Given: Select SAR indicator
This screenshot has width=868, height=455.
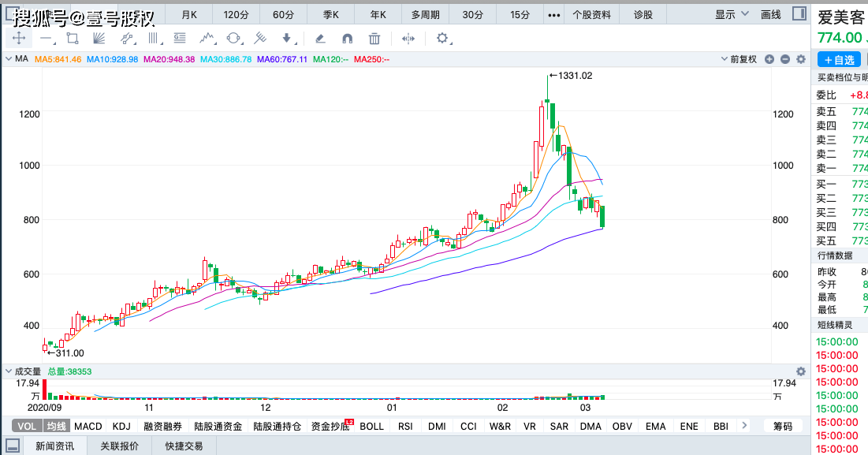Looking at the screenshot, I should pyautogui.click(x=559, y=426).
